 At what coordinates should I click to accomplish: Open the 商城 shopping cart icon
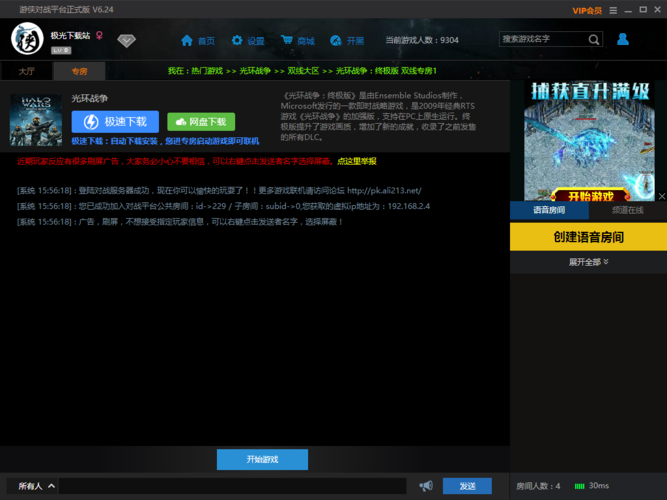pyautogui.click(x=287, y=40)
